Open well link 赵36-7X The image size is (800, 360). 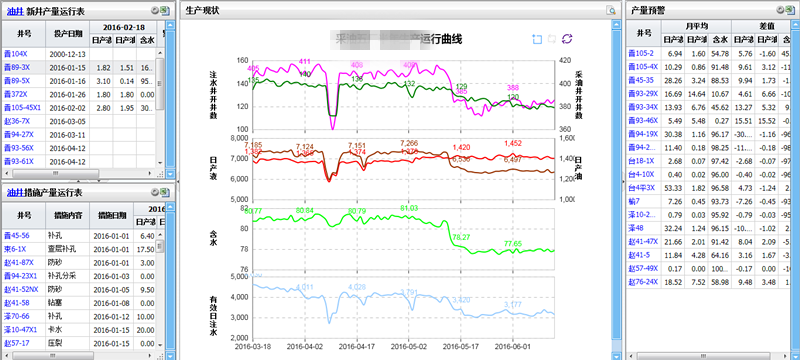16,121
